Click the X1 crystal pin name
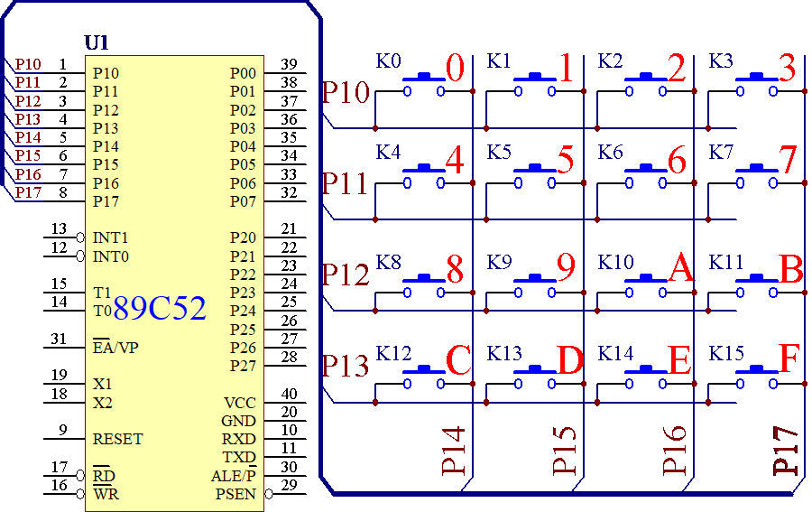The height and width of the screenshot is (512, 812). coord(103,384)
